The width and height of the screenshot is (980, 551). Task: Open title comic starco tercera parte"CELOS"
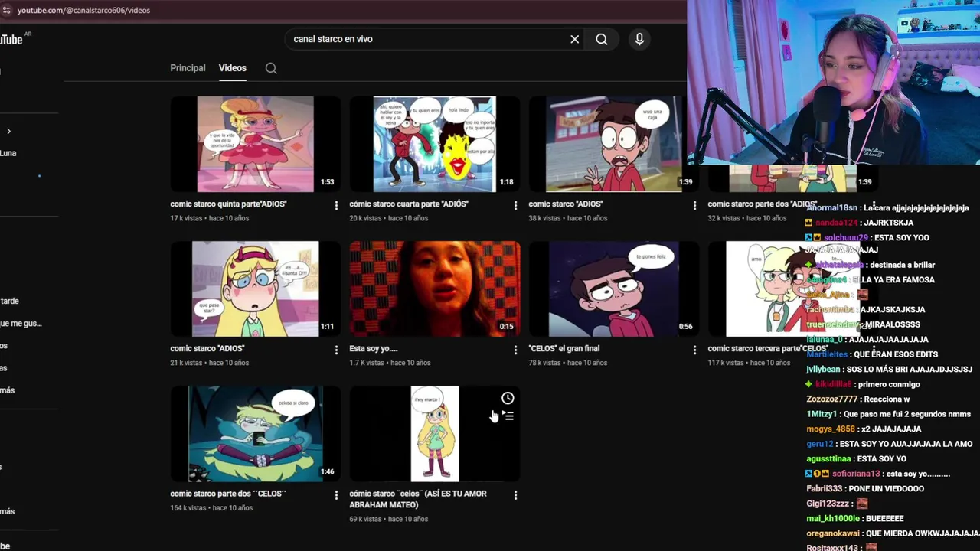768,349
